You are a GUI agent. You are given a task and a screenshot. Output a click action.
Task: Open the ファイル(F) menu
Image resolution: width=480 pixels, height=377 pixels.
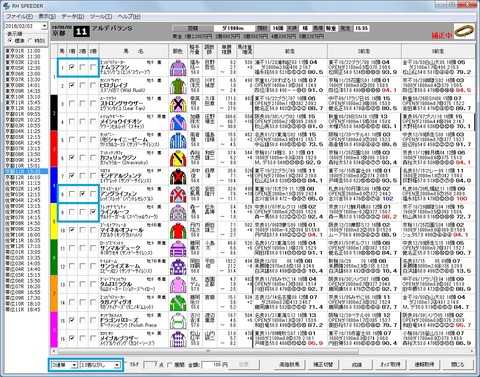click(20, 16)
